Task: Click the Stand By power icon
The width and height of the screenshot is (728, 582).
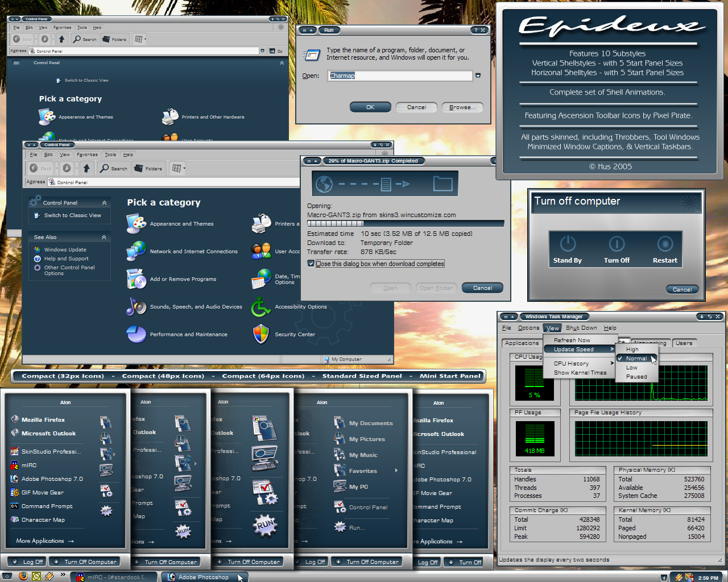Action: [x=568, y=244]
